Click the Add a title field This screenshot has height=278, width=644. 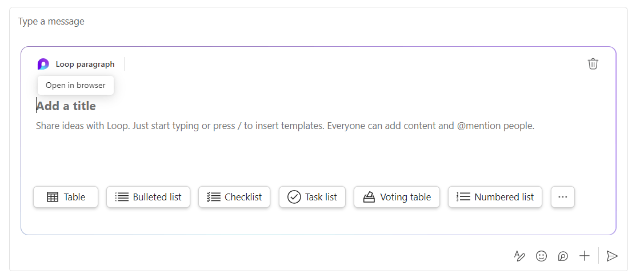pyautogui.click(x=66, y=106)
